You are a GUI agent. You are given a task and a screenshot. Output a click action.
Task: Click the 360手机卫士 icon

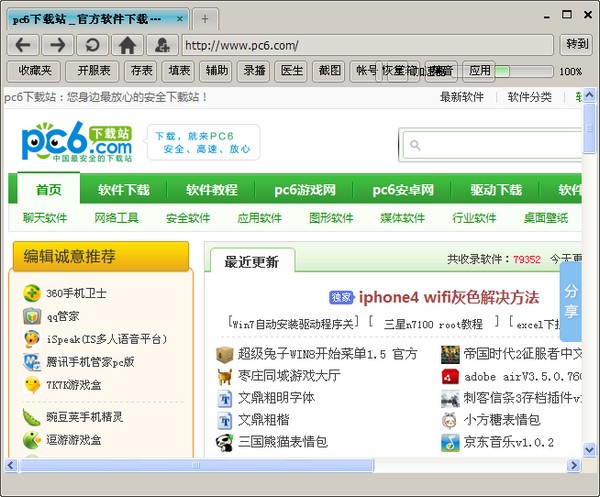coord(32,293)
